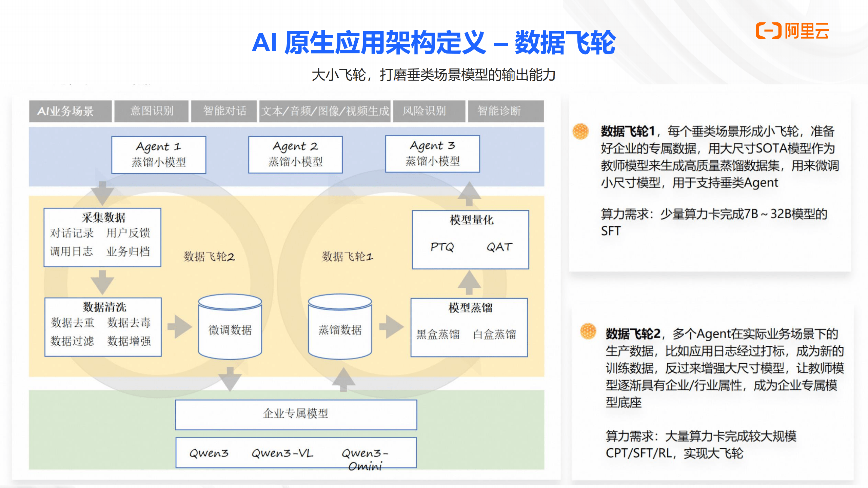Click up arrow from 模型蒸馏 to 模型量化
The image size is (868, 488).
(x=469, y=283)
